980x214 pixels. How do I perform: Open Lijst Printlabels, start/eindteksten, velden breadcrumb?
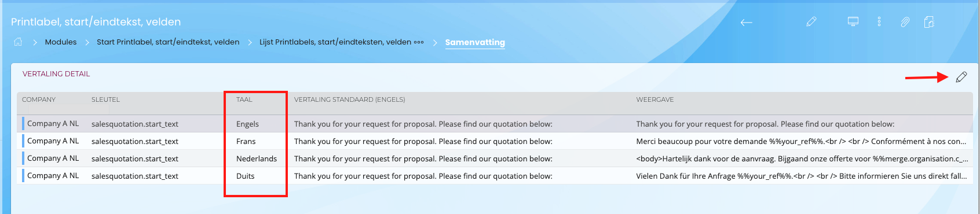click(x=335, y=42)
